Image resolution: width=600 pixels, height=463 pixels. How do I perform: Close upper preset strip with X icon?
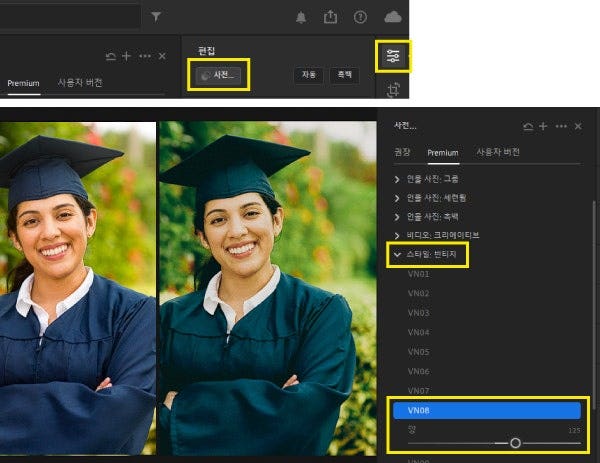[162, 56]
